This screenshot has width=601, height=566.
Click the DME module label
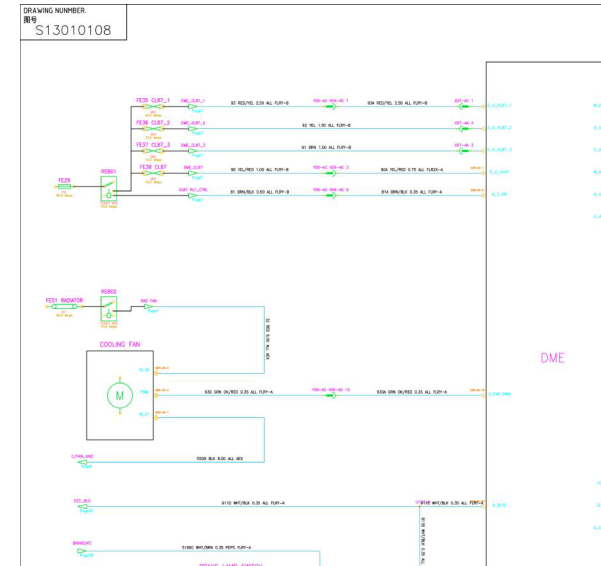tap(552, 358)
